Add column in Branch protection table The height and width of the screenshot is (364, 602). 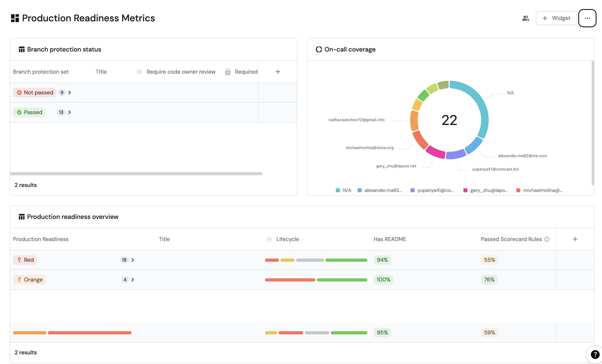point(278,72)
